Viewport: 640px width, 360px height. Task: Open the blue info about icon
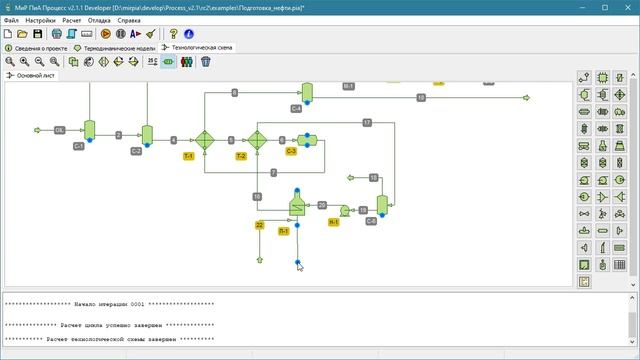[189, 34]
